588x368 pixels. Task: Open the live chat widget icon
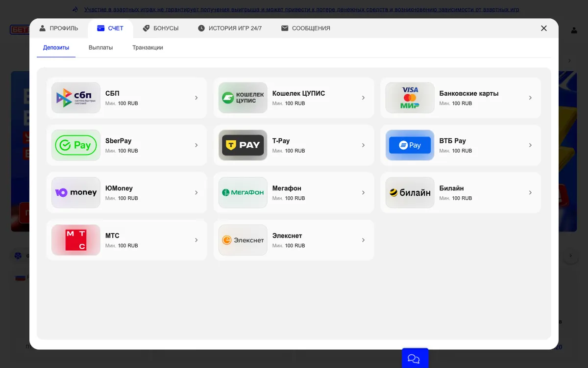pyautogui.click(x=415, y=359)
